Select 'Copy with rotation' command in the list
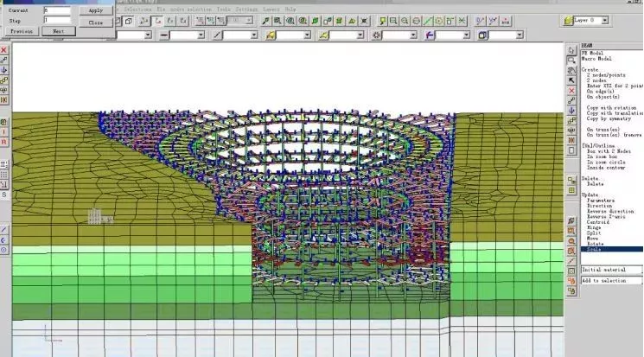Image resolution: width=644 pixels, height=357 pixels. point(613,108)
